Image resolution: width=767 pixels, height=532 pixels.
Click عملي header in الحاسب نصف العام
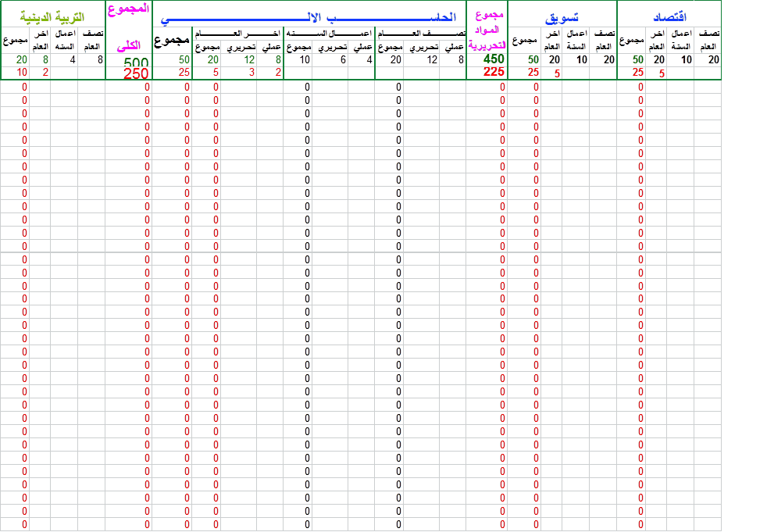[454, 47]
